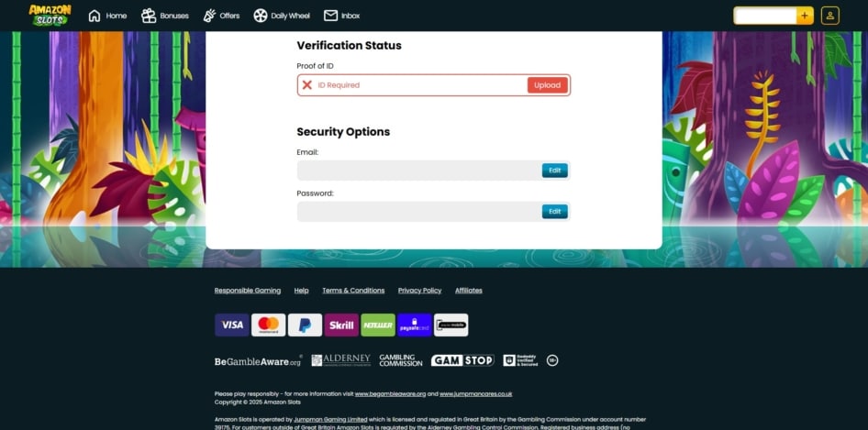Click the PayPal payment icon
This screenshot has width=868, height=430.
(305, 325)
